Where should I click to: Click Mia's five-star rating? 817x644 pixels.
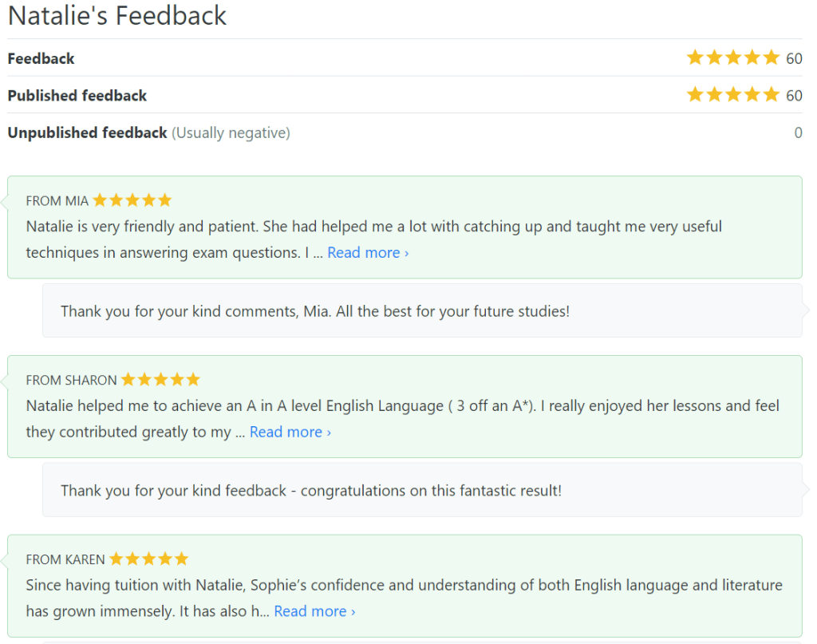132,200
